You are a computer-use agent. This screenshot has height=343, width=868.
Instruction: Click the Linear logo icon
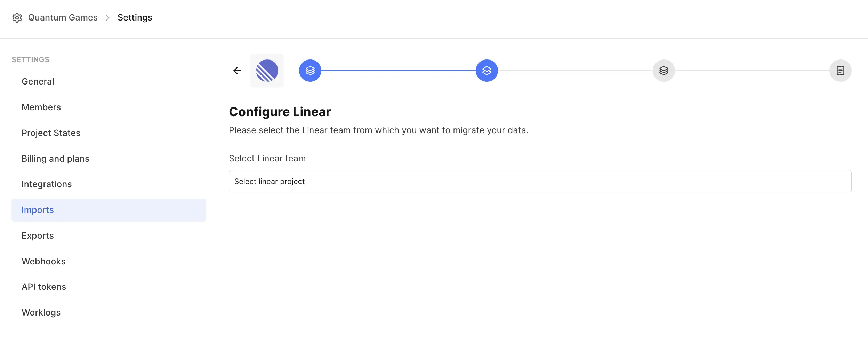pyautogui.click(x=267, y=71)
